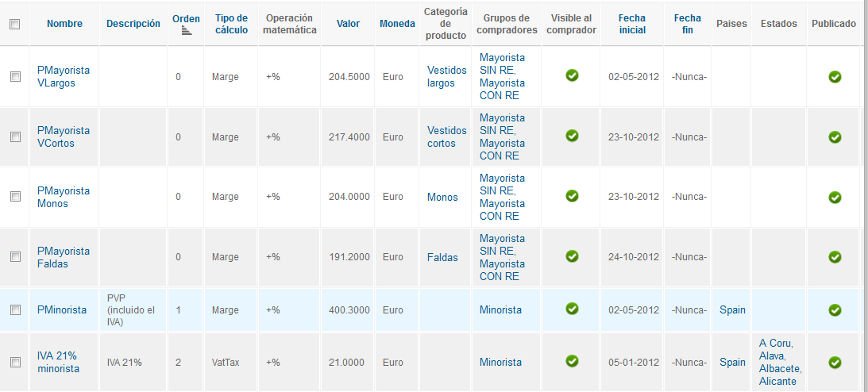Click published checkmark on IVA 21% minorista row
868x392 pixels.
coord(835,363)
